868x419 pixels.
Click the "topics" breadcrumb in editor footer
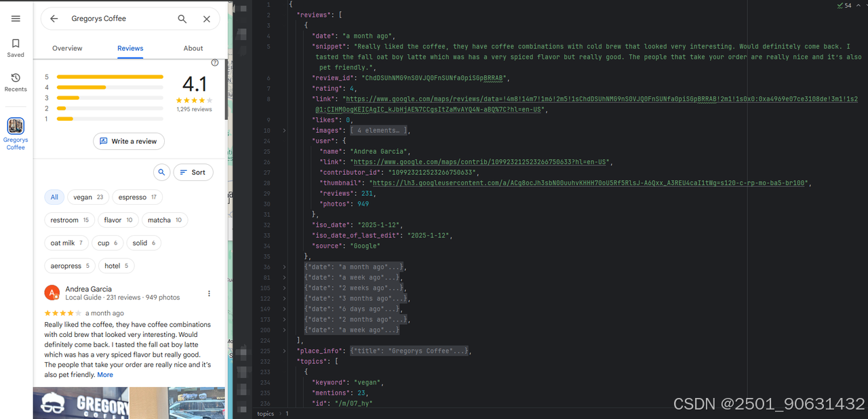pos(265,414)
